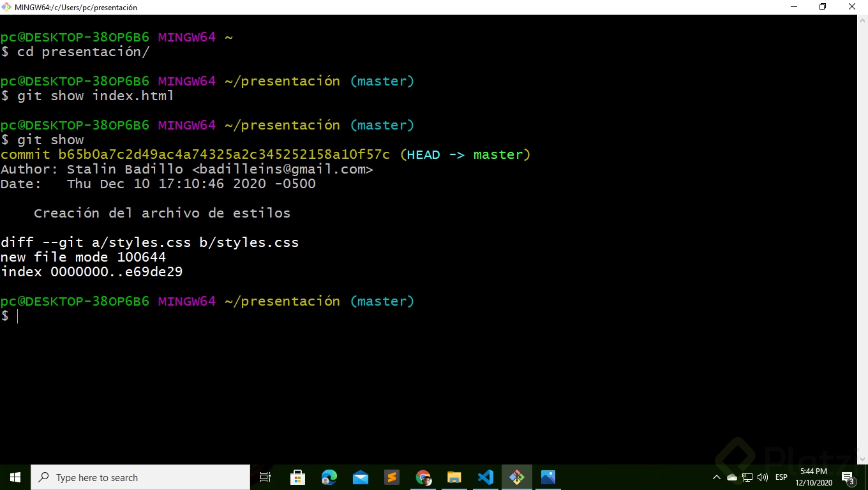Click the Type here to search box
Image resolution: width=868 pixels, height=490 pixels.
pyautogui.click(x=140, y=477)
